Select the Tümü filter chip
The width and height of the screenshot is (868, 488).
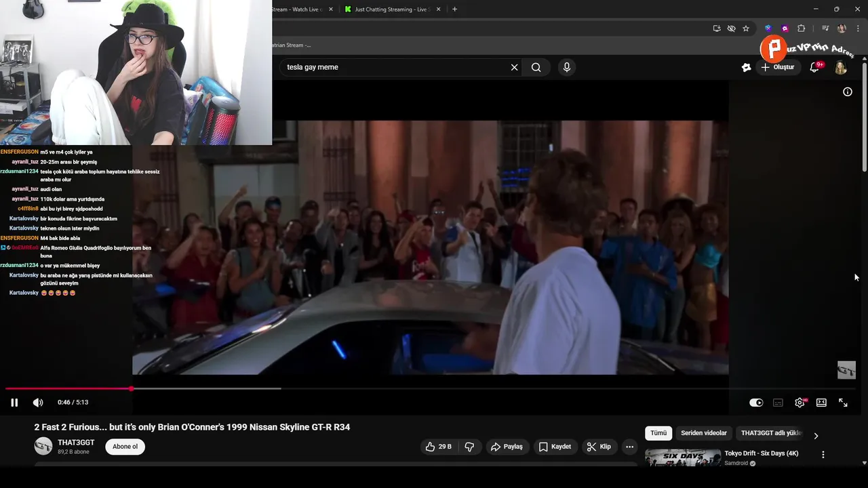coord(658,433)
